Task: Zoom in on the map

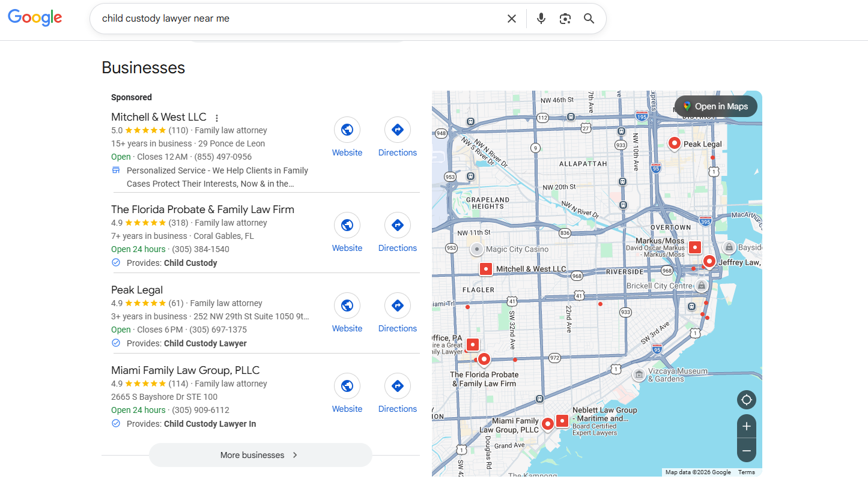Action: pos(746,427)
